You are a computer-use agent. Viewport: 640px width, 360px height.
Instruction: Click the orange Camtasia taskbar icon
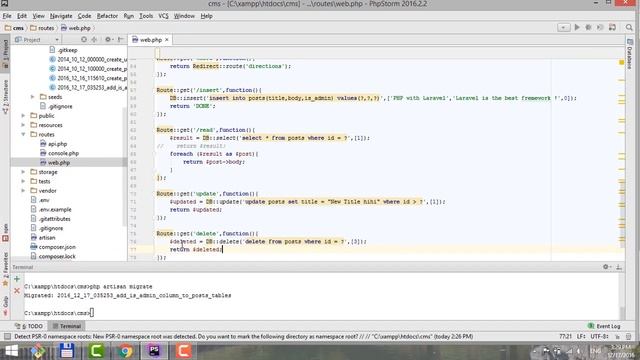pyautogui.click(x=184, y=351)
